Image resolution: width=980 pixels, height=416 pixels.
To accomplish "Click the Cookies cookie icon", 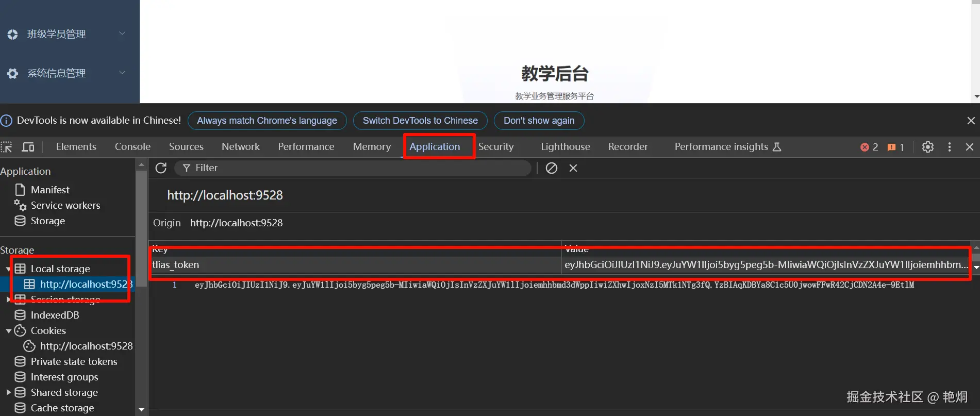I will click(20, 330).
